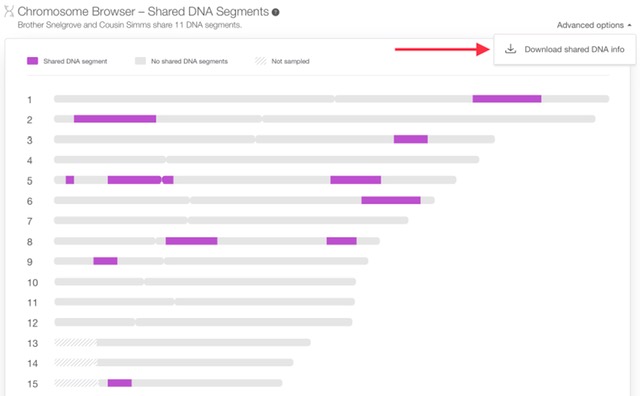Image resolution: width=640 pixels, height=396 pixels.
Task: Click the rightmost purple segment on chromosome 8
Action: pyautogui.click(x=342, y=241)
